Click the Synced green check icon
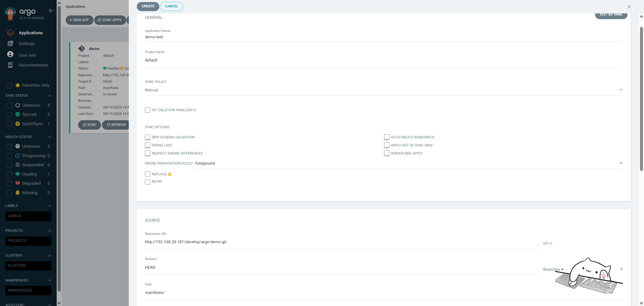 [x=18, y=114]
